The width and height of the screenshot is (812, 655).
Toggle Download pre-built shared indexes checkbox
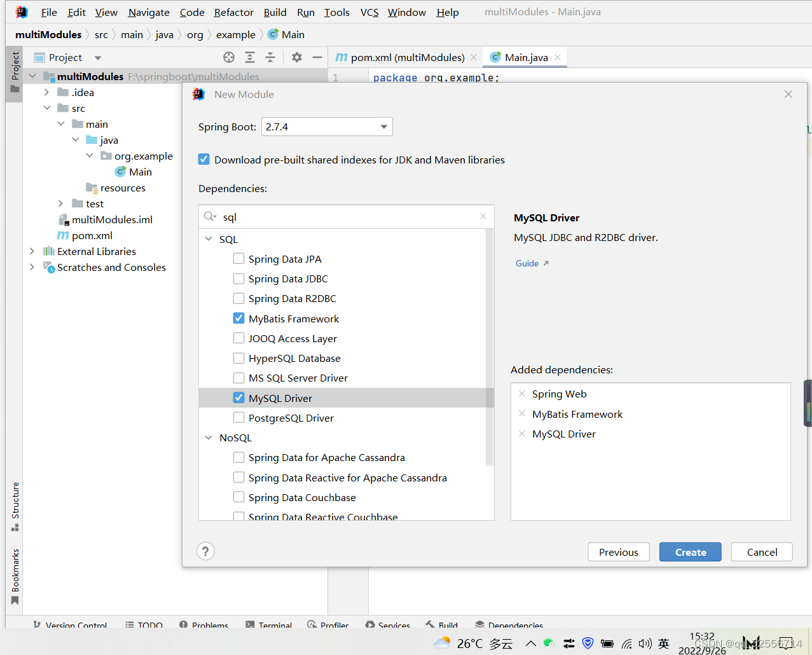203,160
